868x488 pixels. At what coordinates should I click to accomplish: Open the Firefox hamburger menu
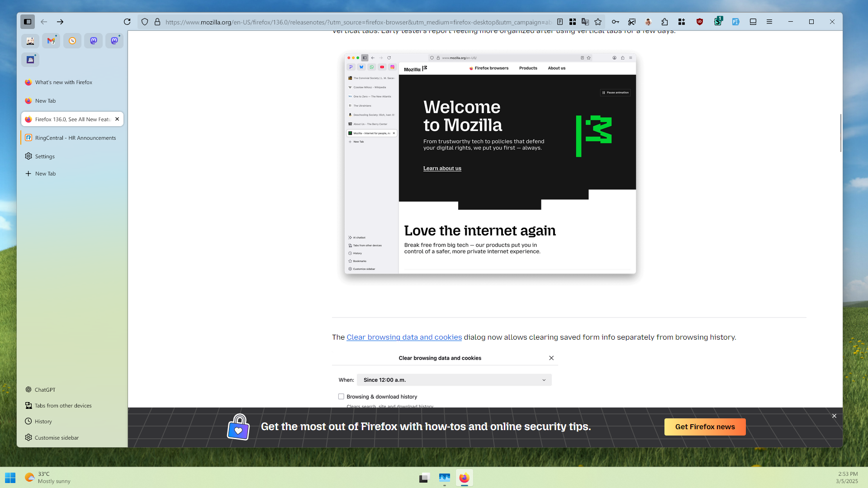click(769, 22)
